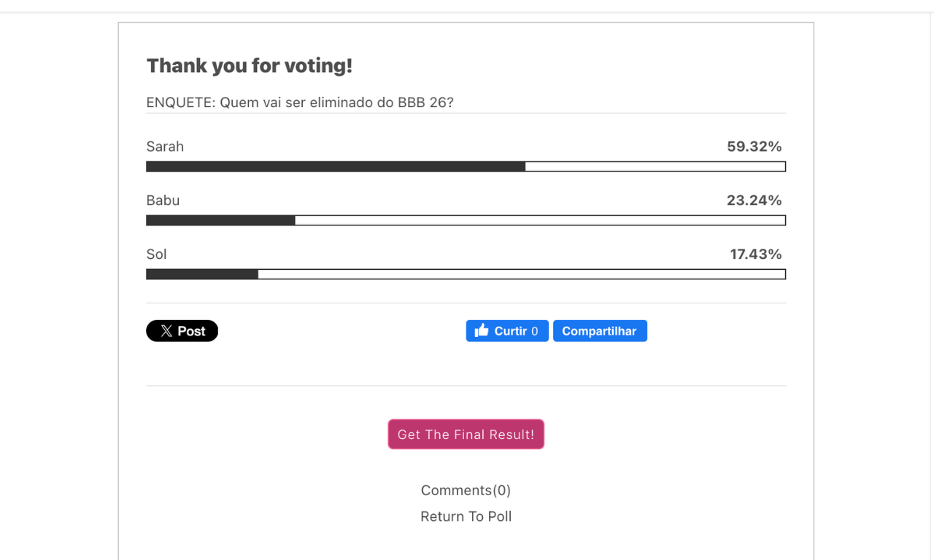Go back via Return To Poll
934x560 pixels.
(466, 516)
